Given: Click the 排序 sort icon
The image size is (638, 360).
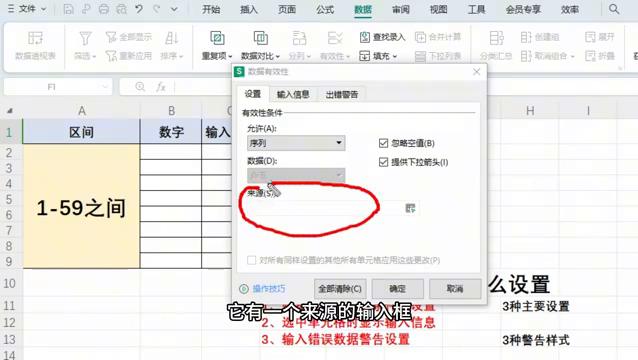Looking at the screenshot, I should click(171, 38).
